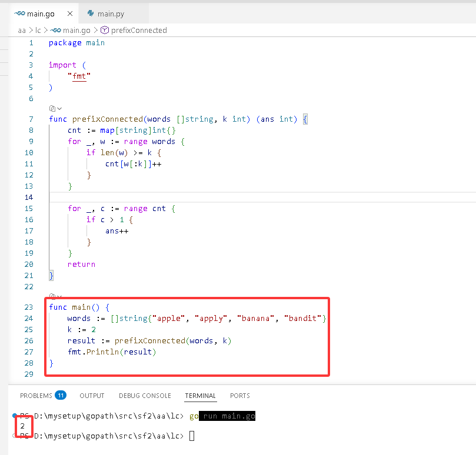Image resolution: width=476 pixels, height=455 pixels.
Task: Select the TERMINAL panel tab
Action: click(201, 396)
